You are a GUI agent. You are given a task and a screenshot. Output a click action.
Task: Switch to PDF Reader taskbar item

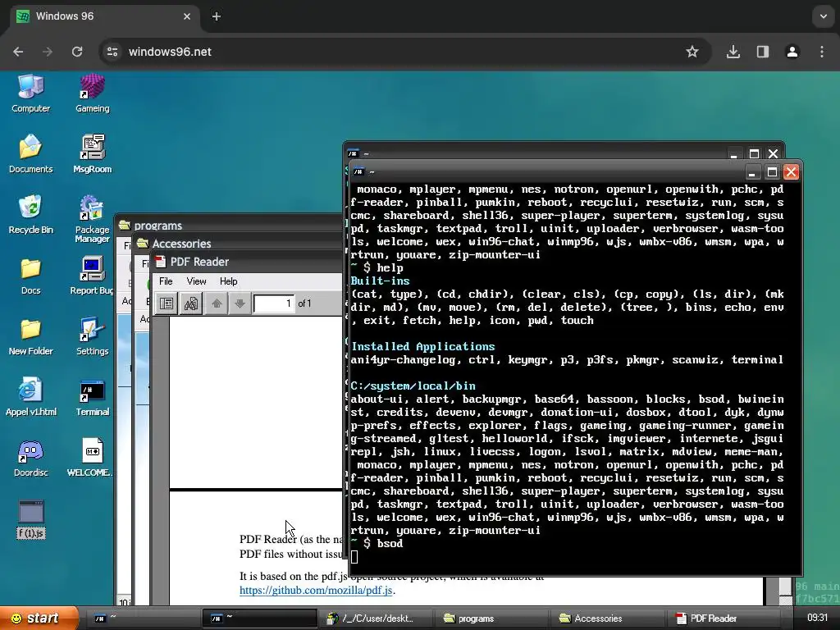tap(723, 618)
